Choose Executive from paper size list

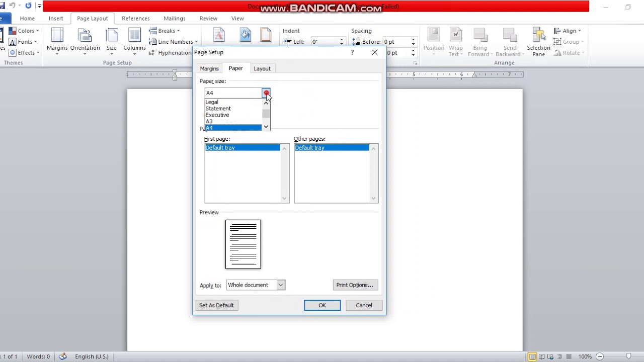[233, 115]
